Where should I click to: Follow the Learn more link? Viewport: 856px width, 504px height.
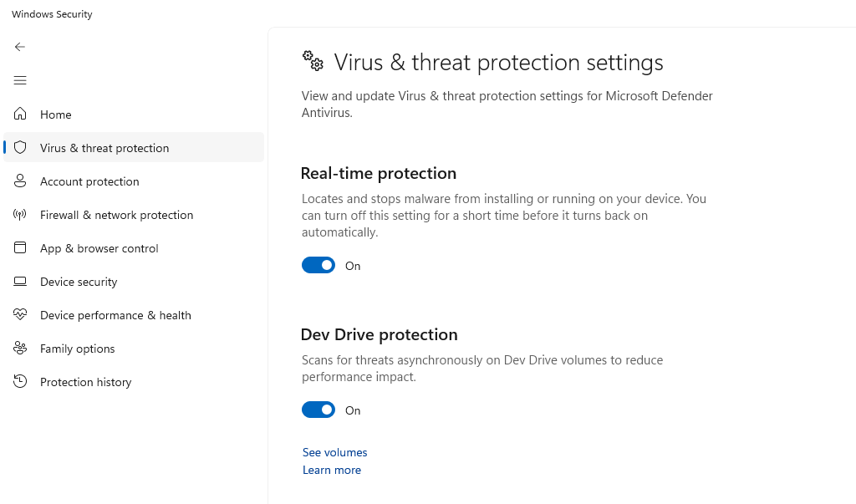(x=332, y=470)
